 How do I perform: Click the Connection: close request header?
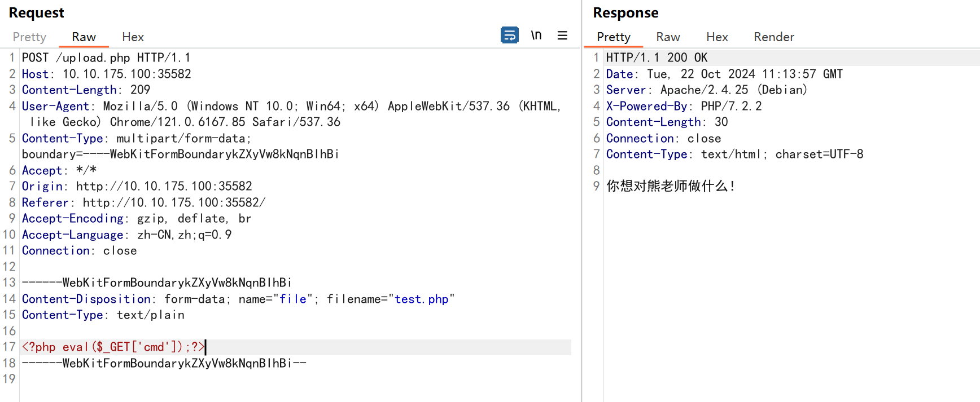[x=80, y=250]
